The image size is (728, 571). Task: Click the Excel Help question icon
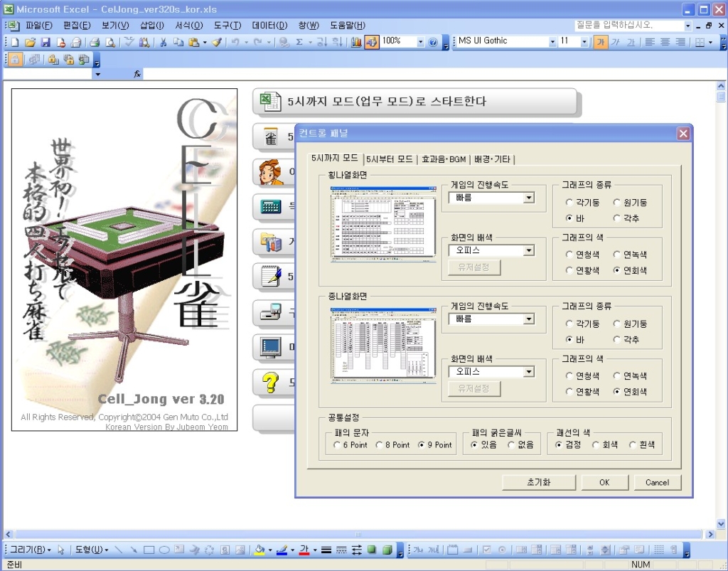433,42
